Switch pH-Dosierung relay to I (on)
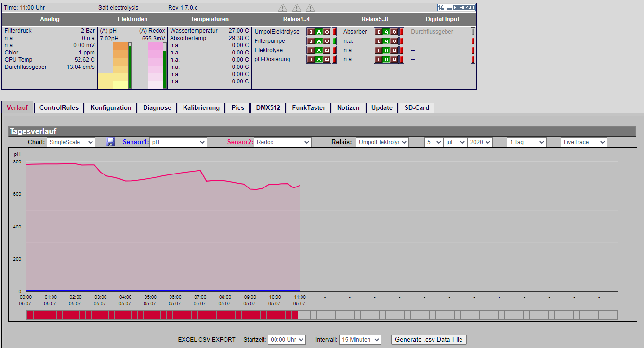 (x=311, y=59)
